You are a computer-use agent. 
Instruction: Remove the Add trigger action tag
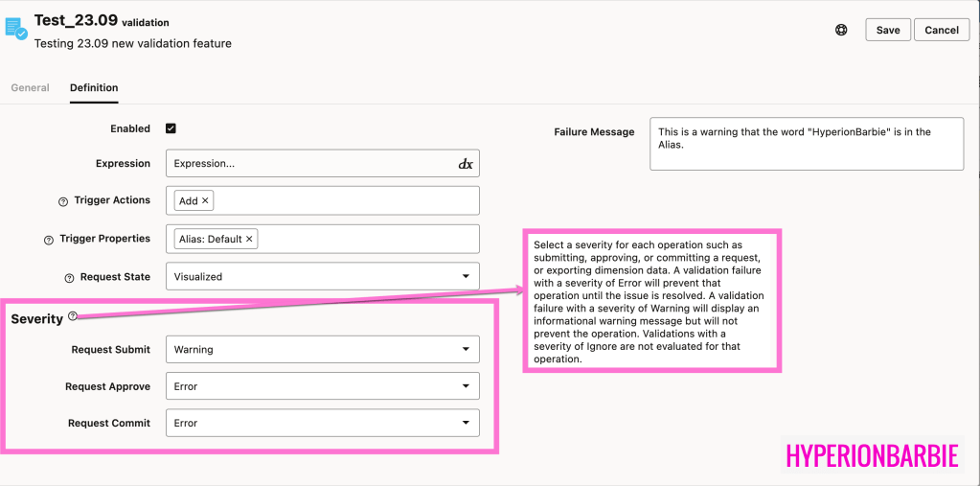pyautogui.click(x=205, y=200)
